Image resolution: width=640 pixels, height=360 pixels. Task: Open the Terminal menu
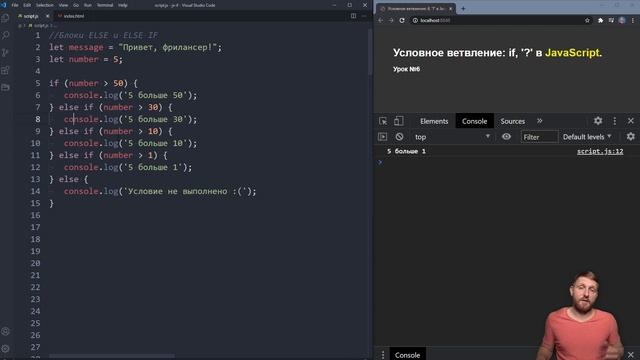coord(105,5)
